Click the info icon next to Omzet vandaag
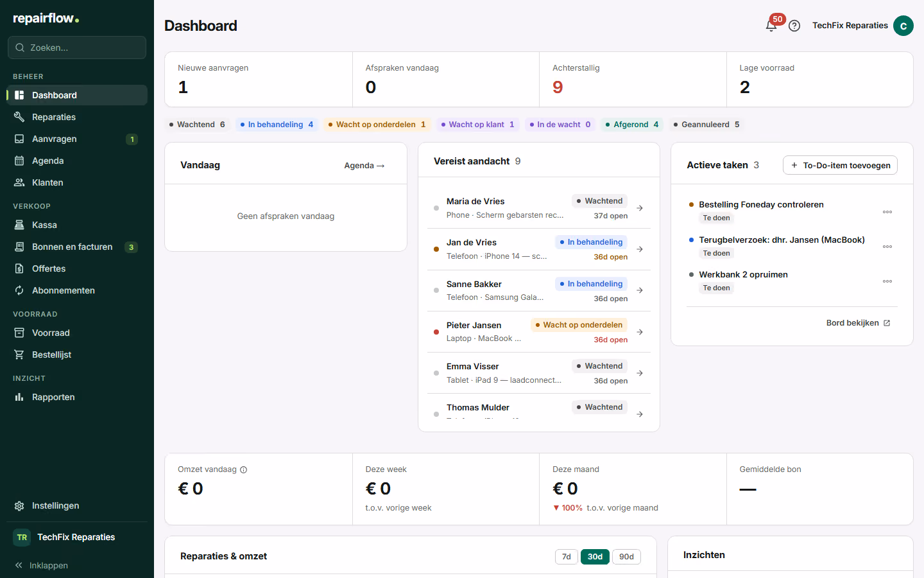 coord(244,469)
